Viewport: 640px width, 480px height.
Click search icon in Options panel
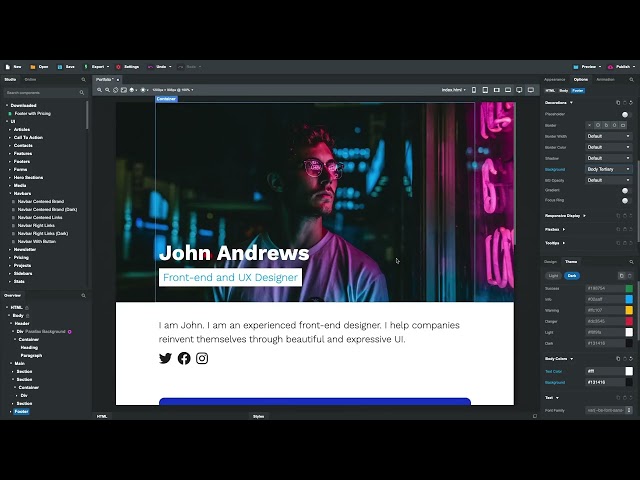631,80
